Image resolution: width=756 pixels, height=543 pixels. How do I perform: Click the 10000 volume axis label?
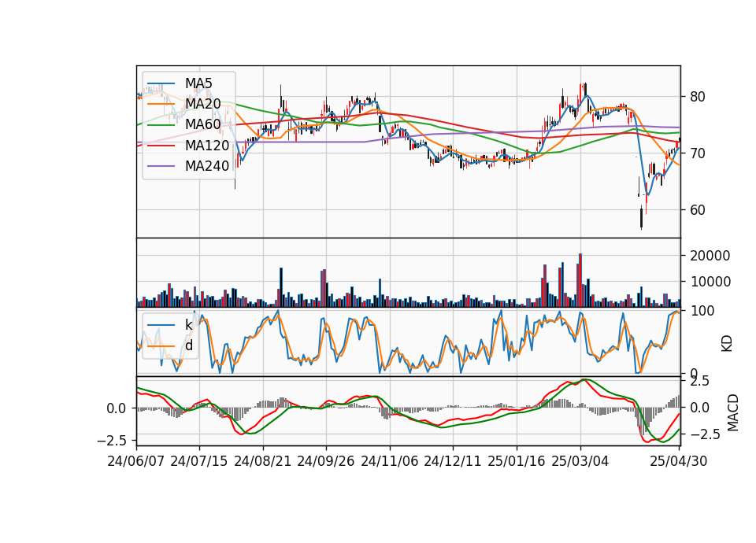[710, 282]
